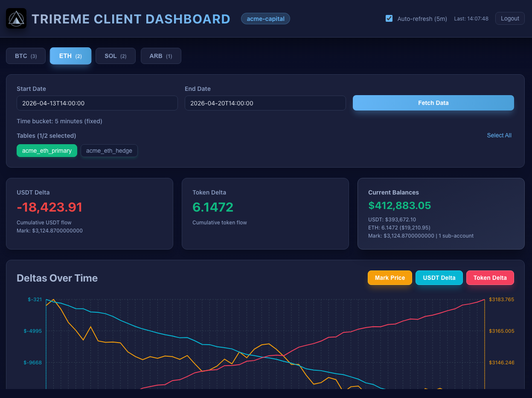This screenshot has width=532, height=398.
Task: Click the 'ETH: 6.1472 ($19,210.95)' line
Action: (x=399, y=228)
